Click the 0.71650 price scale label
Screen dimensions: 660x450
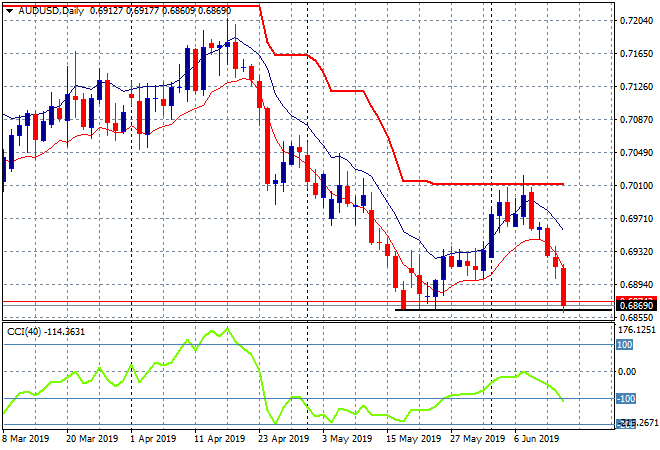(636, 53)
